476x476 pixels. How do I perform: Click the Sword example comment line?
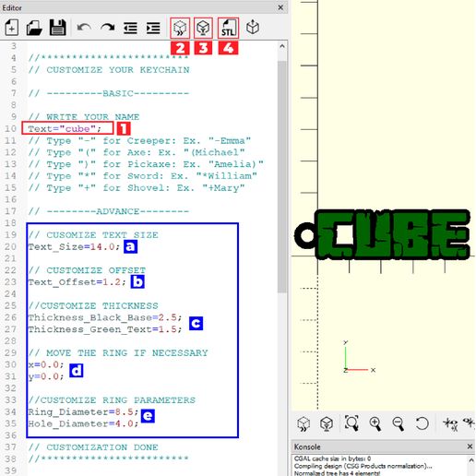point(143,176)
